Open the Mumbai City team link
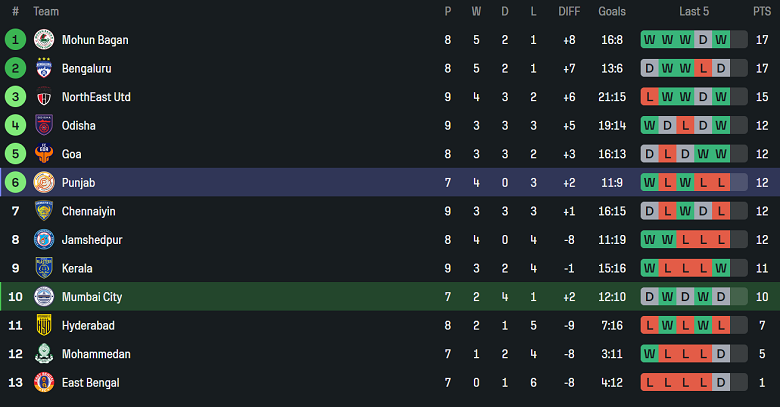Image resolution: width=780 pixels, height=407 pixels. point(92,297)
